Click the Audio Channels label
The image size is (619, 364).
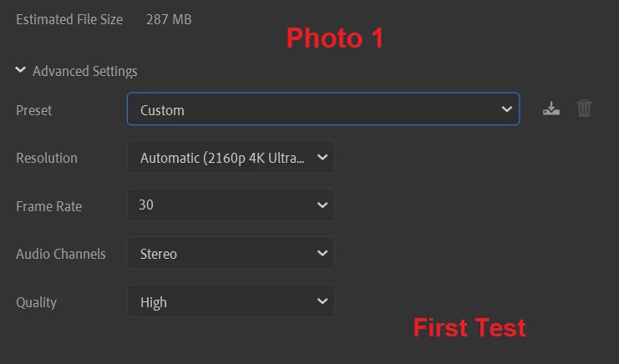point(61,254)
